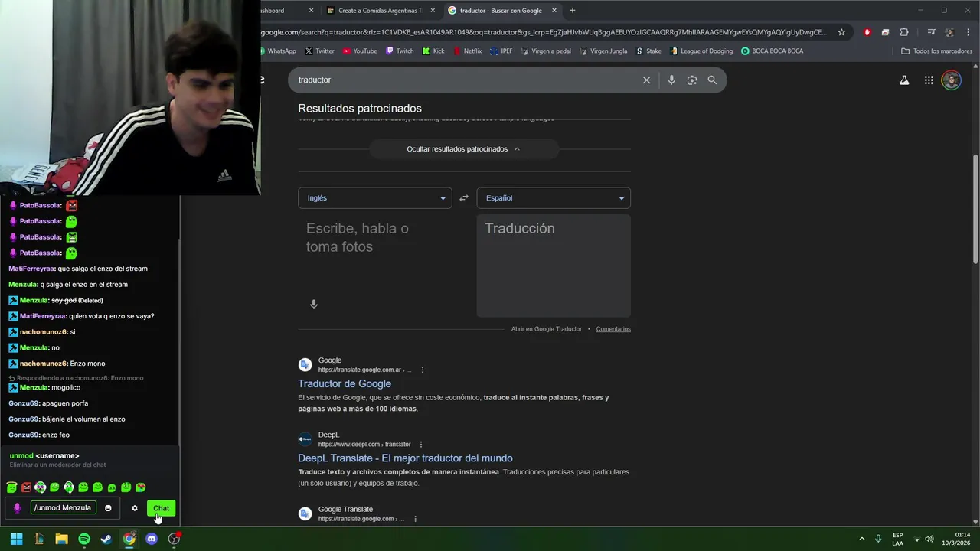Click the translator microphone input icon

(x=313, y=305)
